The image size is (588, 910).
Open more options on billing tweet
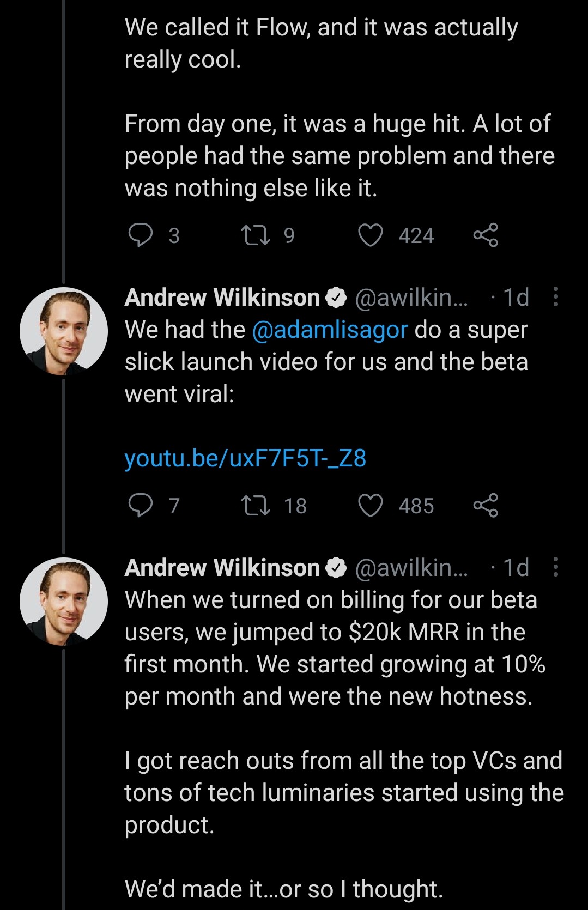click(x=555, y=567)
